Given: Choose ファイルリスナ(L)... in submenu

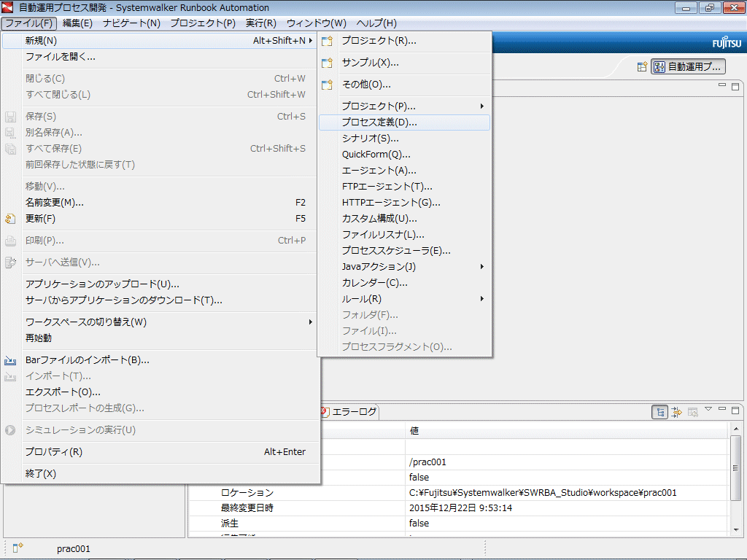Looking at the screenshot, I should 404,234.
